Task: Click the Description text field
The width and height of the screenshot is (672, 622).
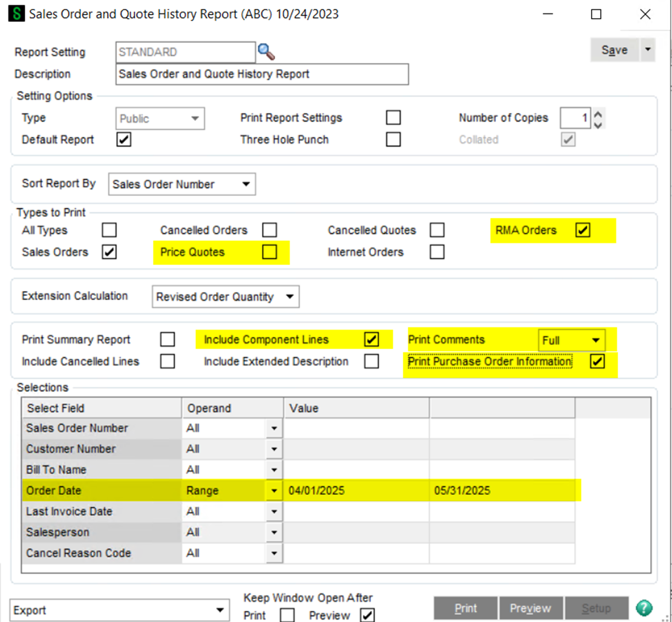Action: coord(261,74)
